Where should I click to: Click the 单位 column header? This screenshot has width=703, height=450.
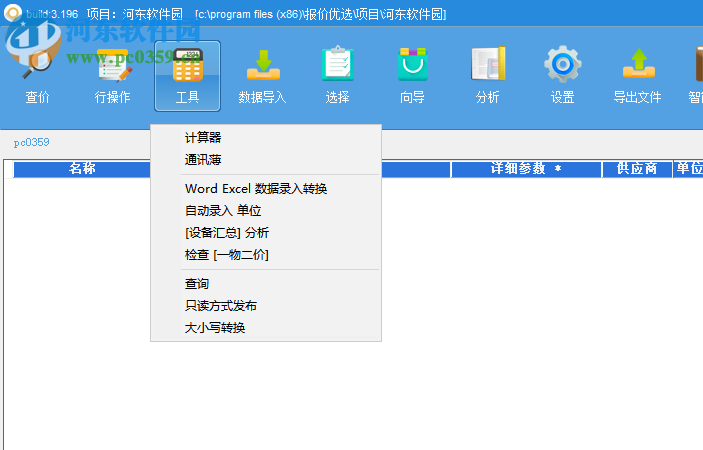pyautogui.click(x=689, y=169)
